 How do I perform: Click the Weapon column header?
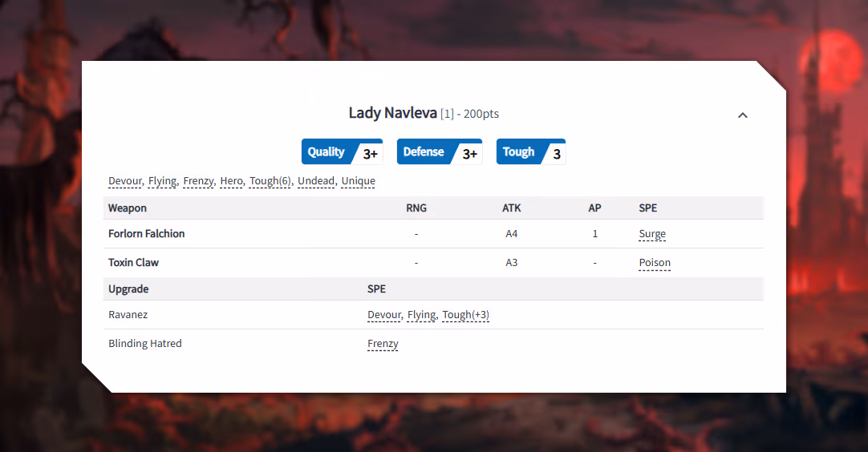click(128, 208)
